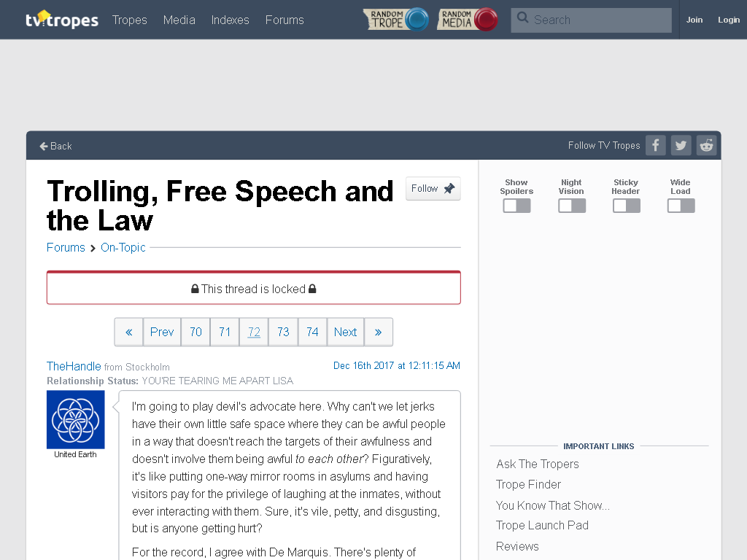
Task: Open the TV Tropes logo homepage
Action: point(62,20)
